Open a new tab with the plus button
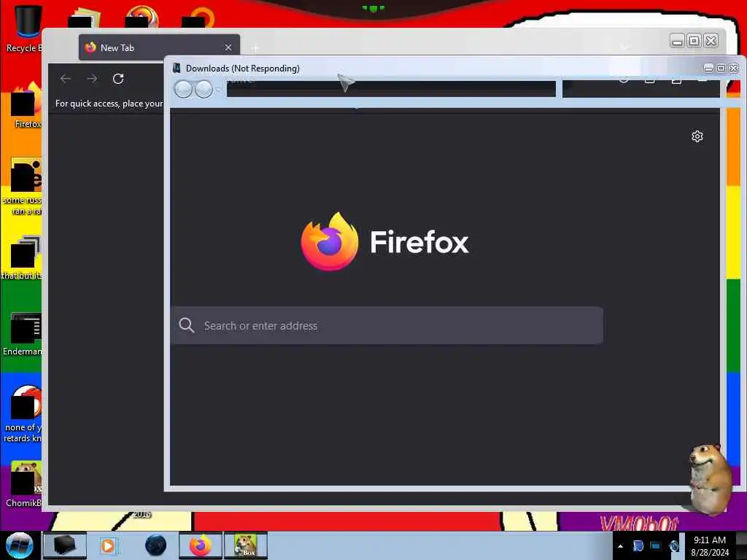The width and height of the screenshot is (747, 560). pyautogui.click(x=255, y=48)
